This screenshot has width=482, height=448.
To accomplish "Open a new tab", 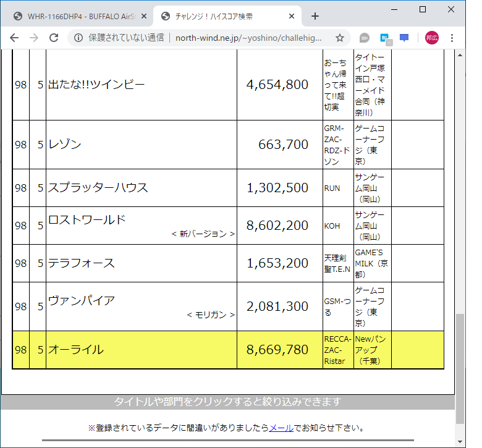I will tap(315, 16).
